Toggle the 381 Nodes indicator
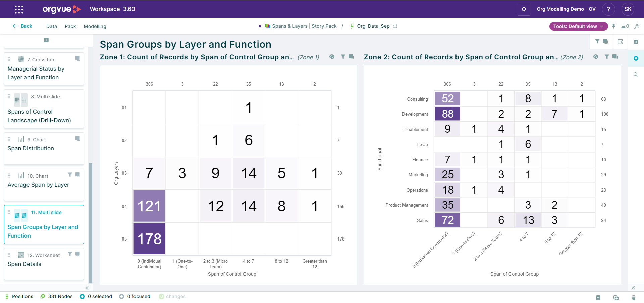Image resolution: width=644 pixels, height=303 pixels. (x=56, y=296)
